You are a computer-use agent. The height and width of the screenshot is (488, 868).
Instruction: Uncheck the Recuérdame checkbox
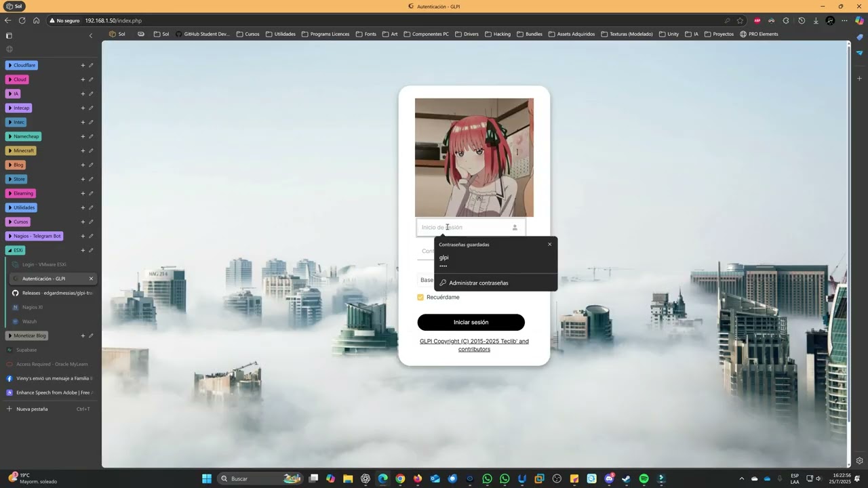420,297
